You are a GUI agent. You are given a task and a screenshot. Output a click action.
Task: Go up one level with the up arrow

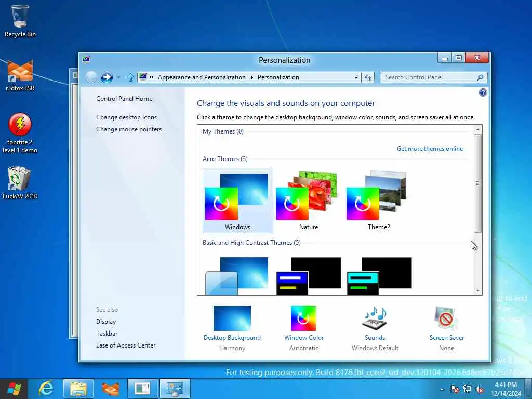130,77
